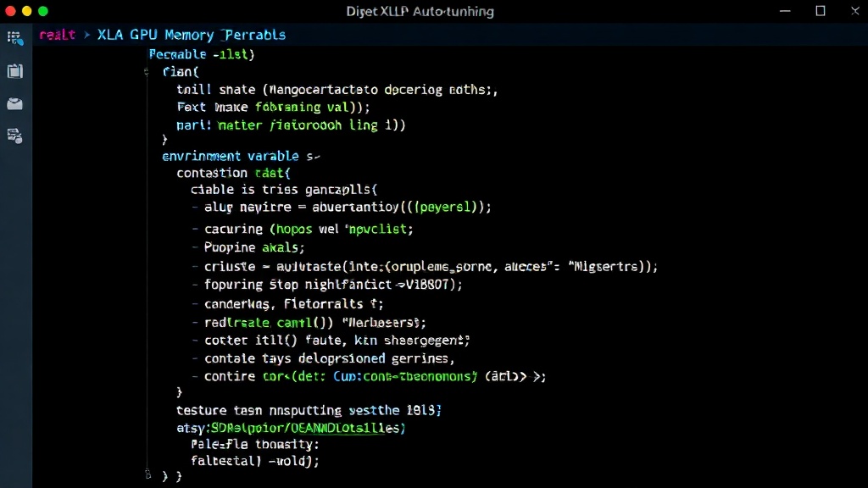
Task: Click the line starting 'redtraate cantl())'
Action: [315, 323]
